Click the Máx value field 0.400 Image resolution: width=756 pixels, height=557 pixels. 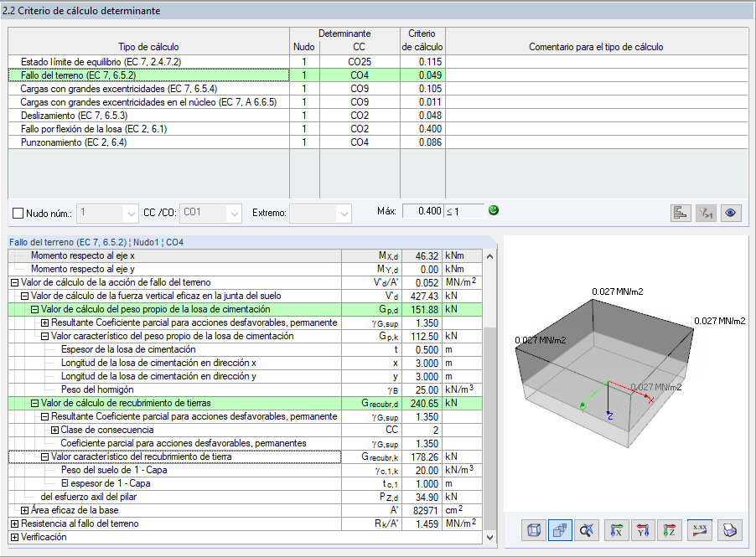point(422,211)
